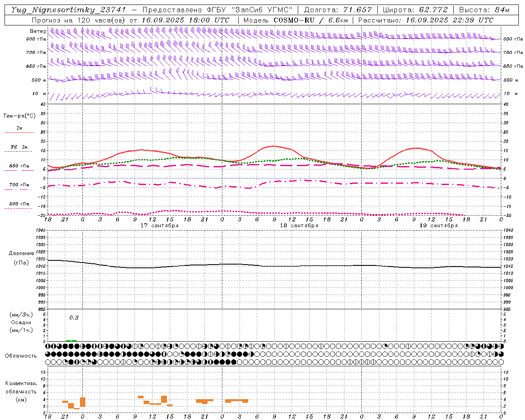The width and height of the screenshot is (525, 420).
Task: Click the dash-dot line sample under 700 гПа legend
Action: pyautogui.click(x=18, y=189)
